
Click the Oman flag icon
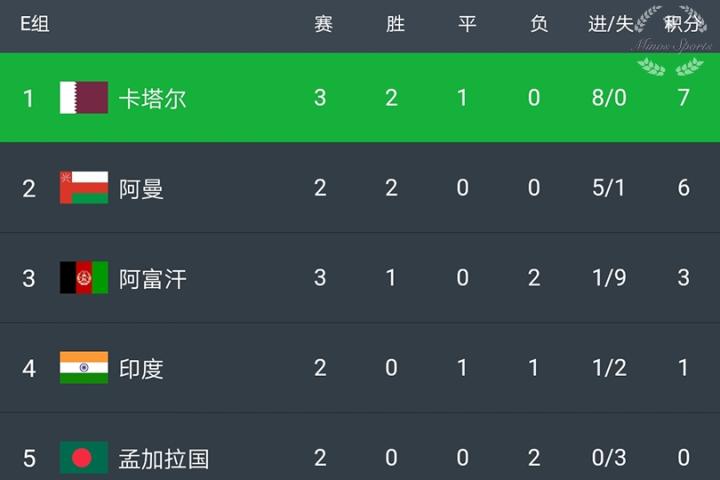click(x=84, y=188)
